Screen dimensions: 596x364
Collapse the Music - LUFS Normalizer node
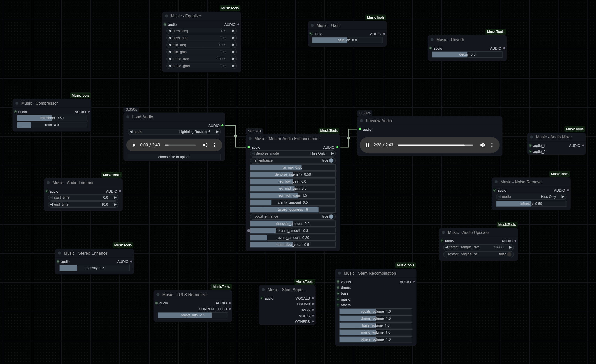158,295
